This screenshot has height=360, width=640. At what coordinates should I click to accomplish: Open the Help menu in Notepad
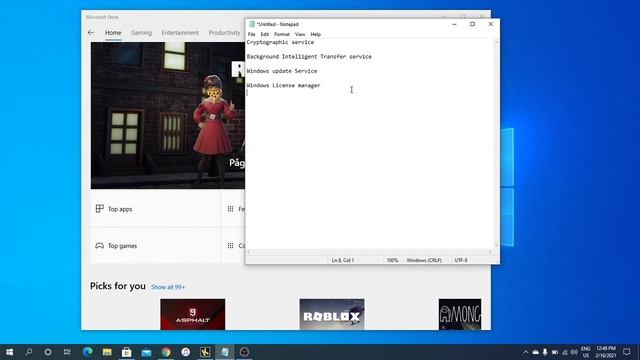tap(316, 34)
